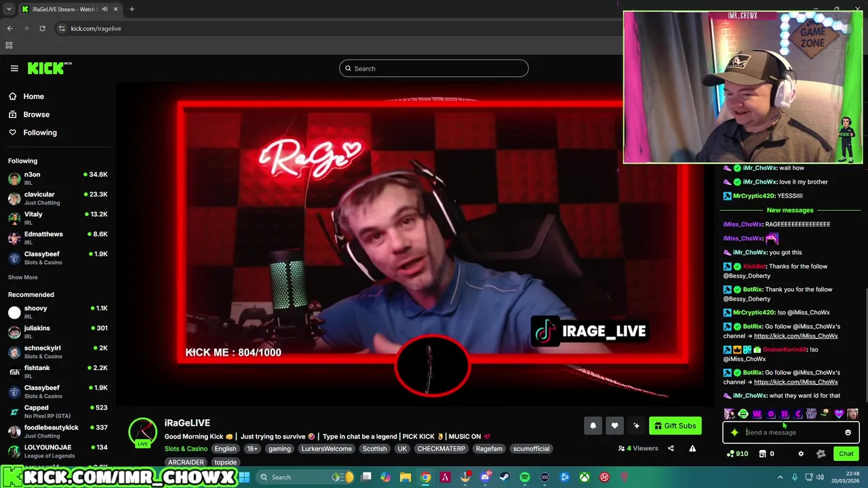Open the hamburger sidebar menu

pos(14,68)
